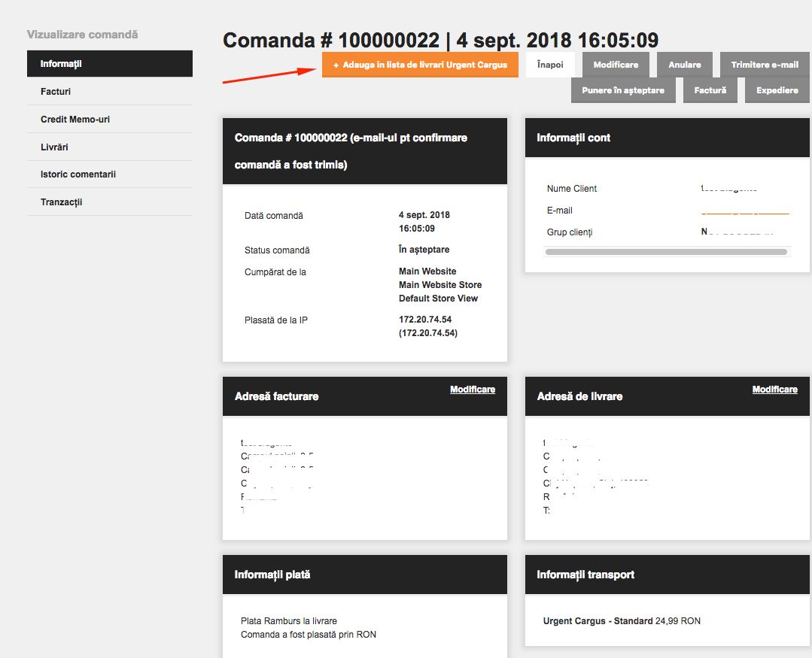Create invoice with Factură button
This screenshot has width=812, height=658.
710,90
